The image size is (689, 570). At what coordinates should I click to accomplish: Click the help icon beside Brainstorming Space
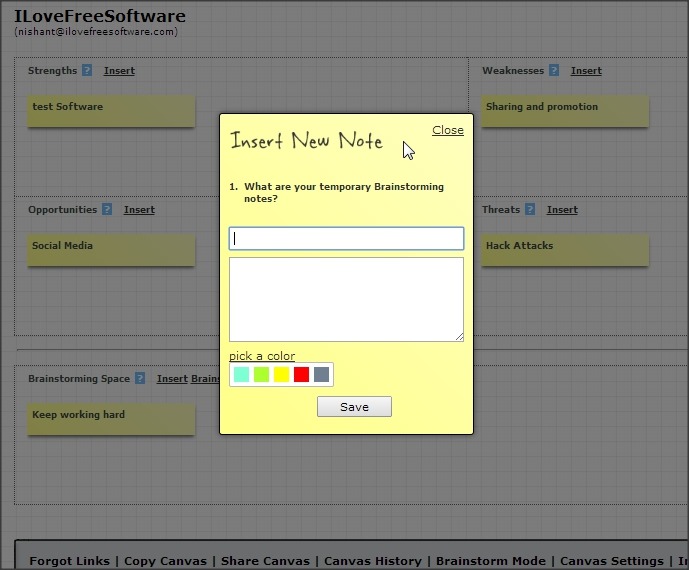tap(140, 379)
